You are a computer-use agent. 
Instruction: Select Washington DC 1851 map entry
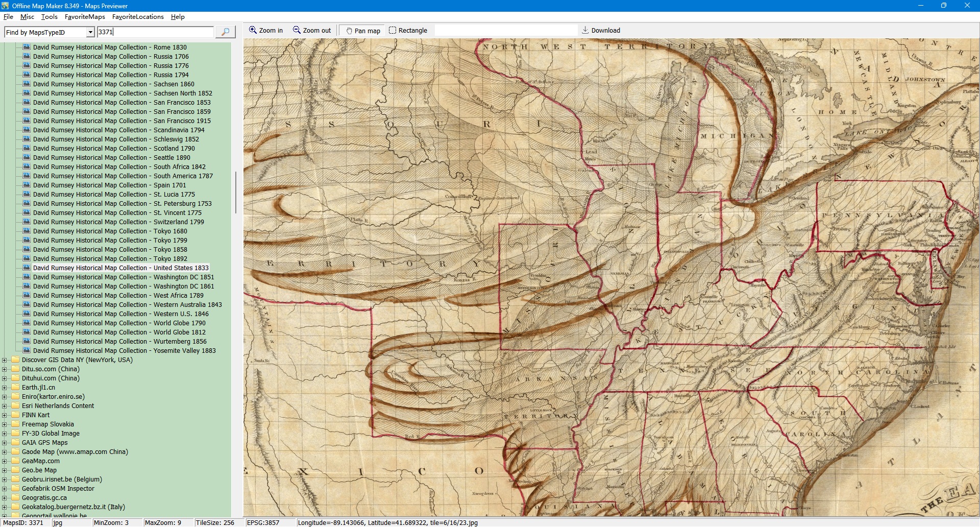point(123,277)
